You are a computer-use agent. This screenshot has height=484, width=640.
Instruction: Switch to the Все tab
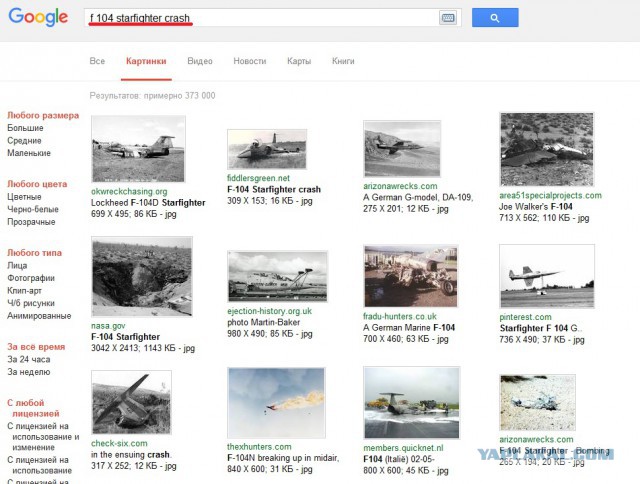(x=97, y=61)
